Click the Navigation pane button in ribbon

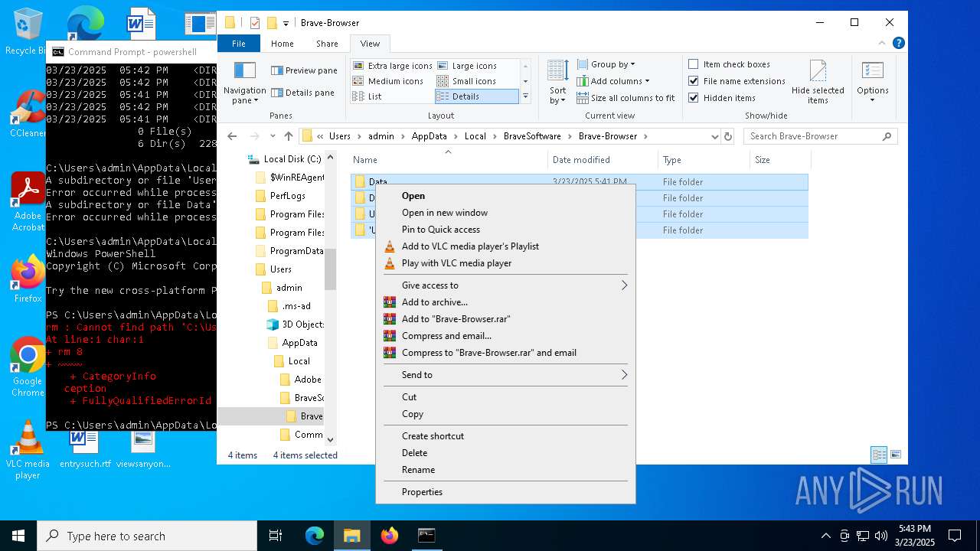245,83
